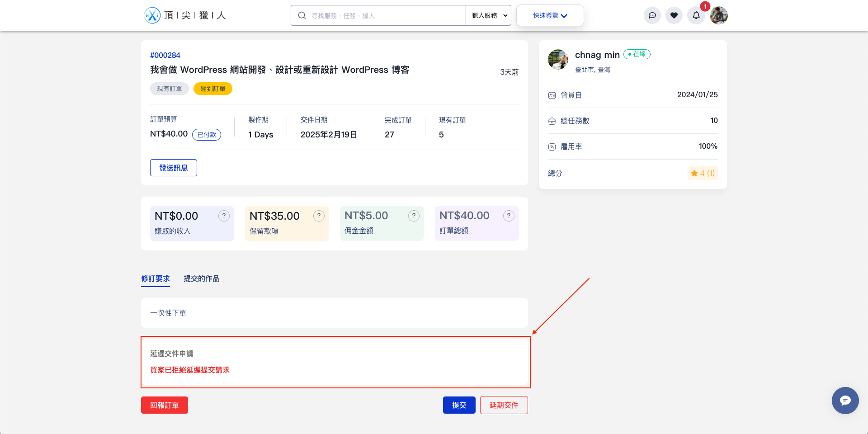This screenshot has height=434, width=868.
Task: Expand the 快速導覽 quick navigation menu
Action: [x=550, y=15]
